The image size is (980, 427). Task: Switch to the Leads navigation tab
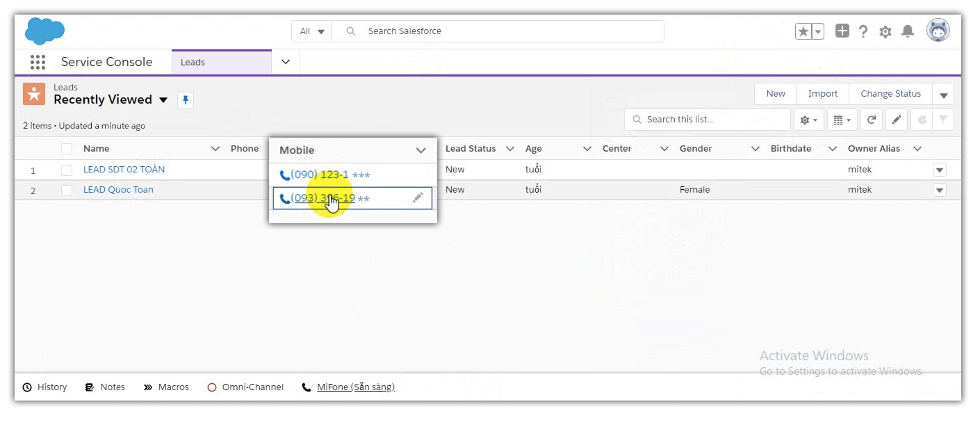221,62
